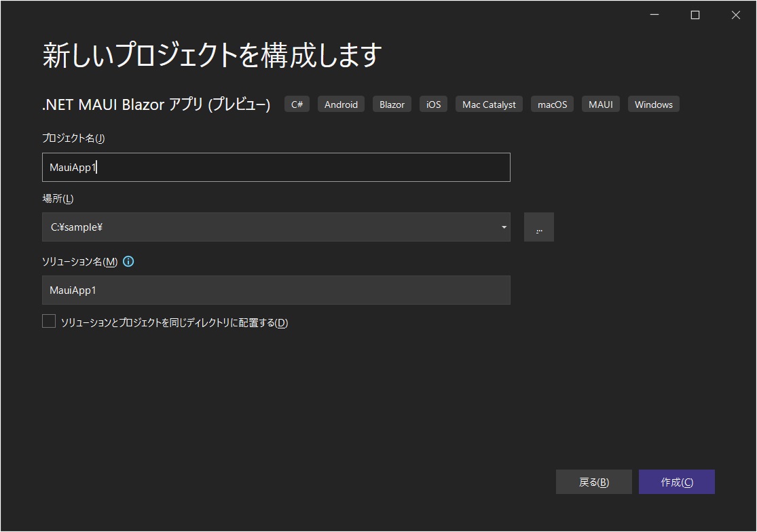Click the Blazor tag
The width and height of the screenshot is (757, 532).
click(x=392, y=104)
